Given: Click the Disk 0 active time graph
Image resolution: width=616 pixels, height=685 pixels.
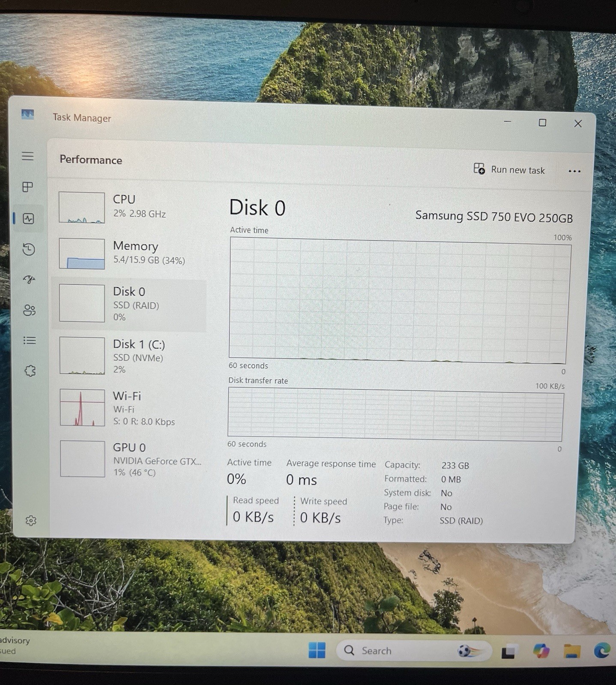Looking at the screenshot, I should [x=399, y=300].
